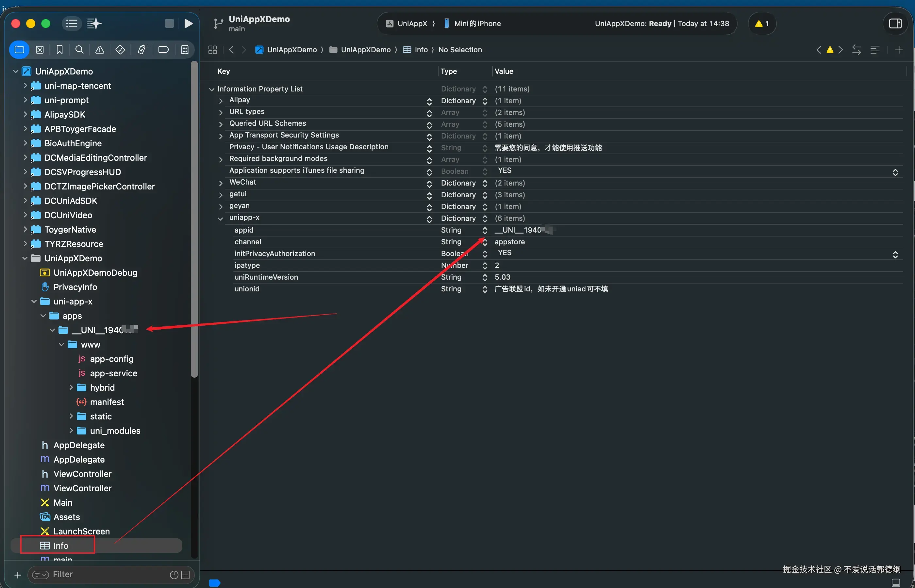Screen dimensions: 915x588
Task: Expand the AlipaySDK folder
Action: 25,115
